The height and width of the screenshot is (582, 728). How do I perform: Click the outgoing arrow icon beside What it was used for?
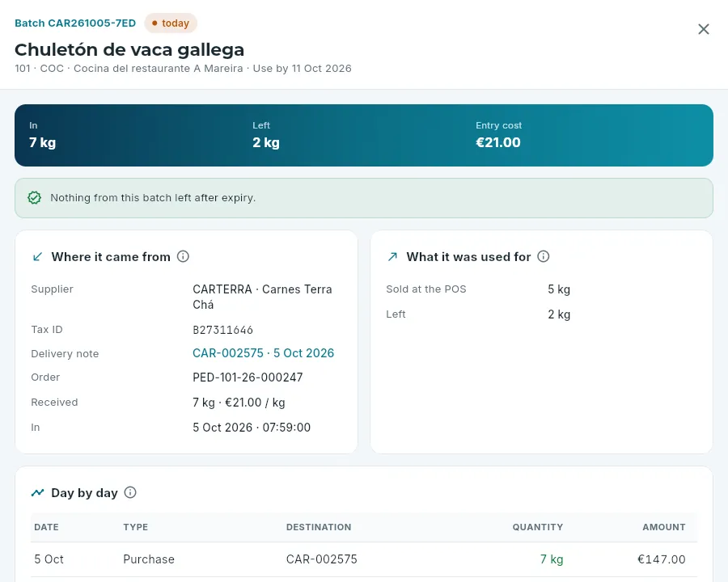[393, 257]
